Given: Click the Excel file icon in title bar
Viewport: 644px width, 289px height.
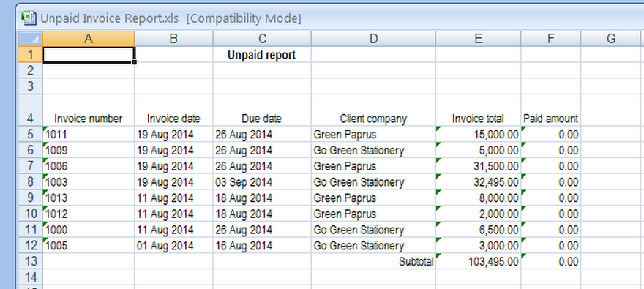Looking at the screenshot, I should 28,18.
